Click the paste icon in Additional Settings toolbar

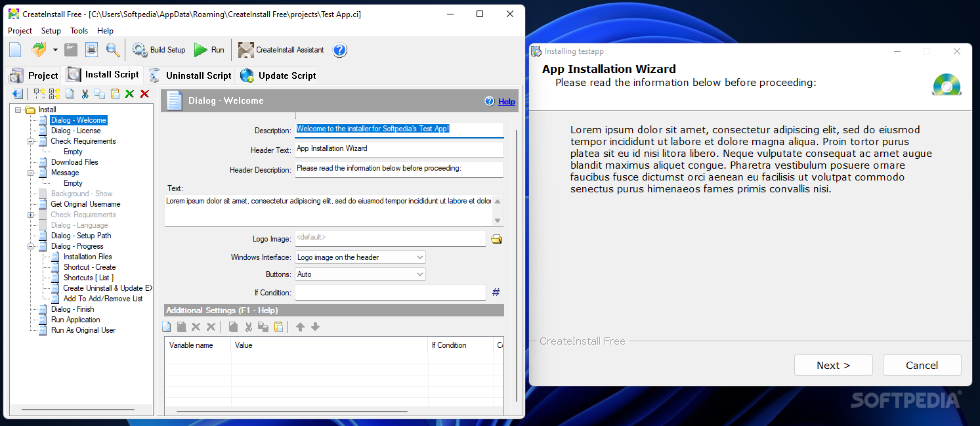click(278, 327)
